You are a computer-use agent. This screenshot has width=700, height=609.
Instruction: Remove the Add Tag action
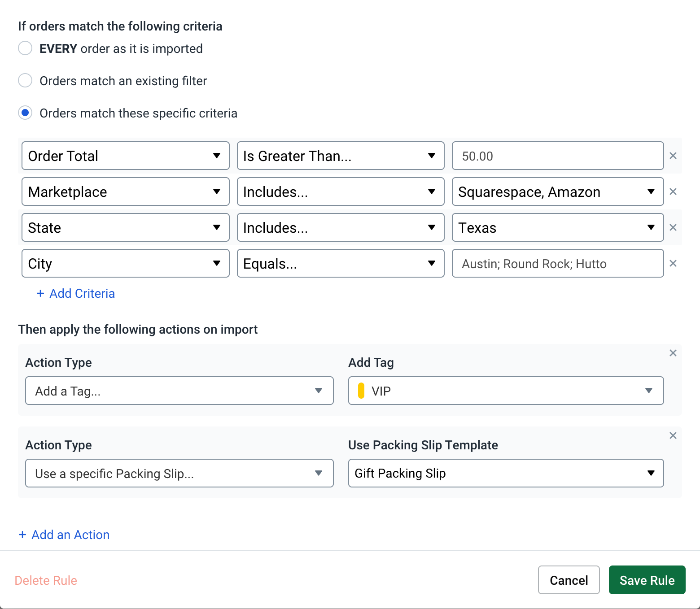(673, 353)
